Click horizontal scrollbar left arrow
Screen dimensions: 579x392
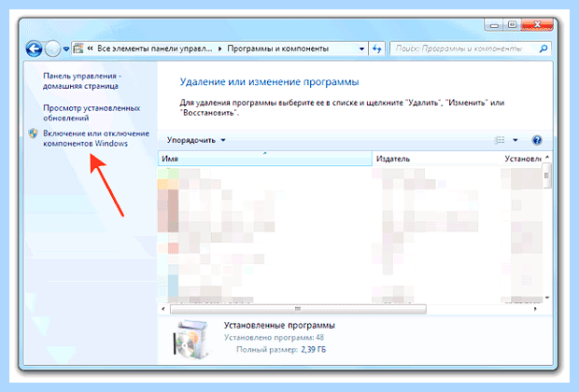click(163, 309)
